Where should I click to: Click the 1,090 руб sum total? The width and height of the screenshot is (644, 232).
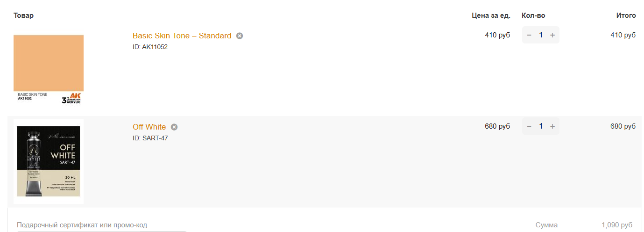pos(617,225)
